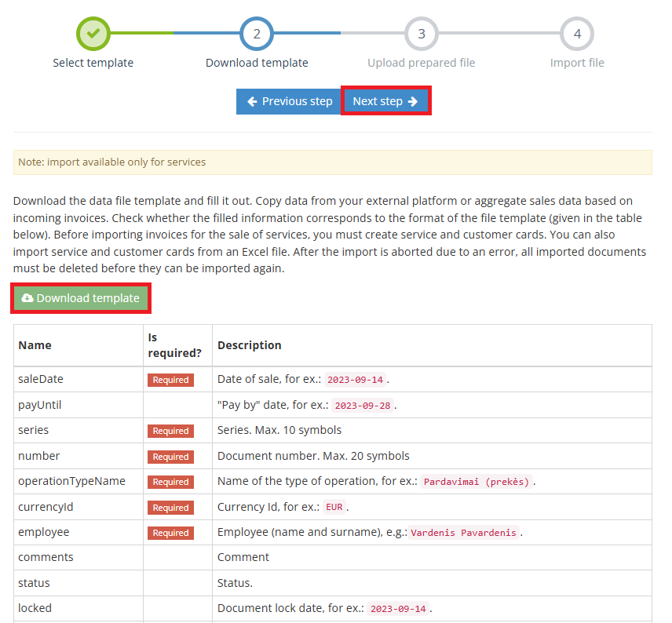
Task: Click the left arrow icon on Previous step
Action: [x=252, y=101]
